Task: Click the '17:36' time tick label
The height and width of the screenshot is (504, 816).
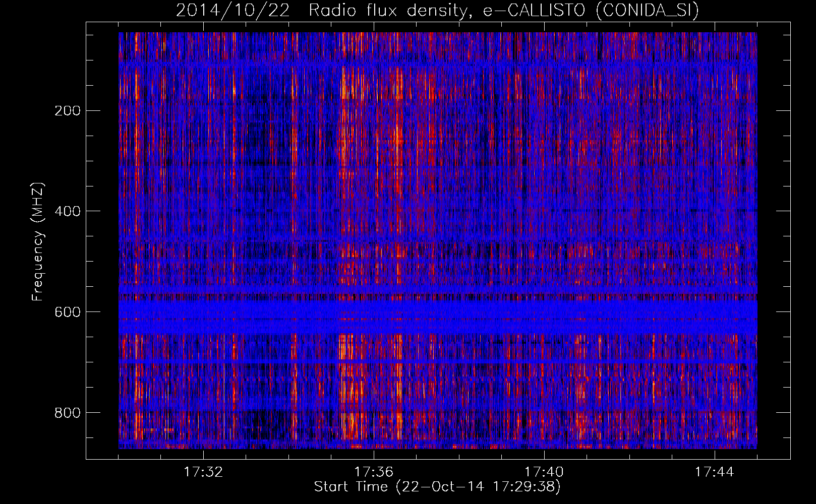Action: coord(374,472)
